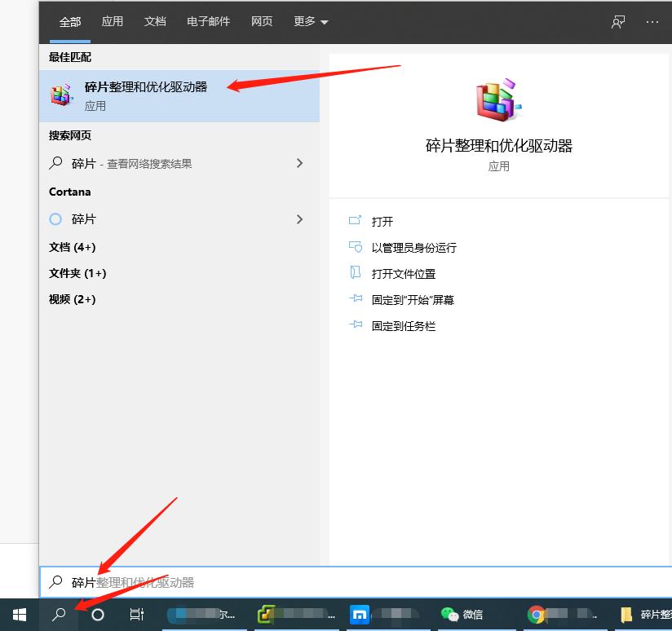Click the search magnifier in search box
The image size is (672, 631).
coord(56,582)
